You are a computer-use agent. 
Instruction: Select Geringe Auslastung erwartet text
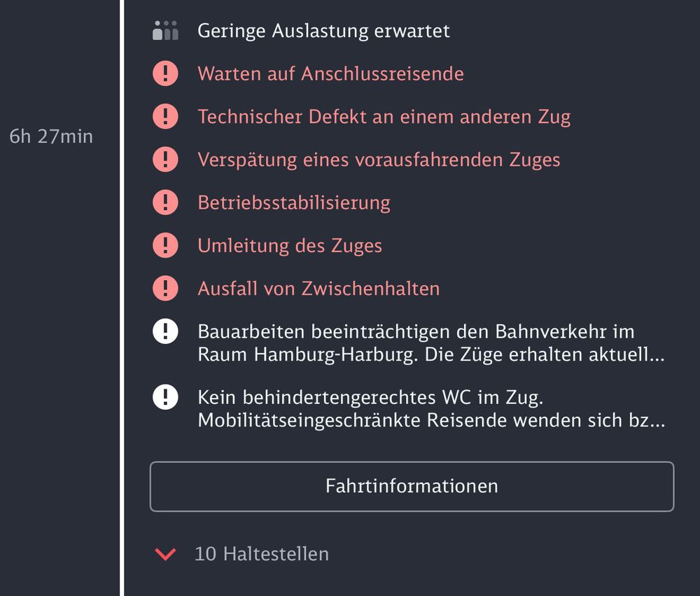(x=323, y=31)
